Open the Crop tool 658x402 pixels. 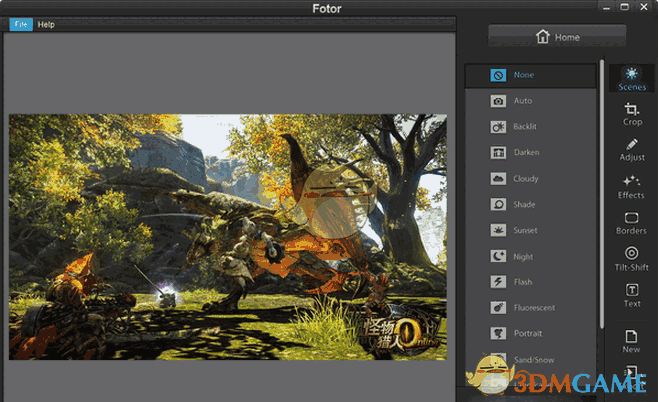pos(632,114)
